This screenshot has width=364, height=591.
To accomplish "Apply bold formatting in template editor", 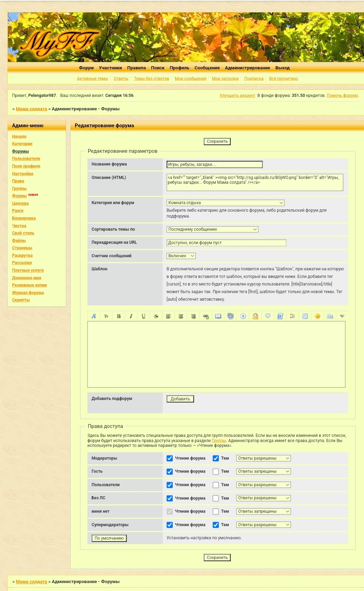I will [x=119, y=316].
